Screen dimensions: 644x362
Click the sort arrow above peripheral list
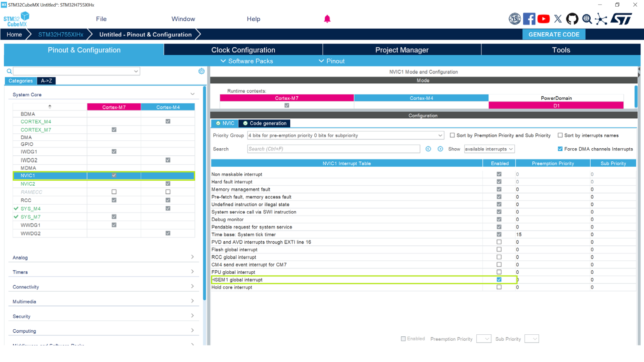tap(50, 106)
